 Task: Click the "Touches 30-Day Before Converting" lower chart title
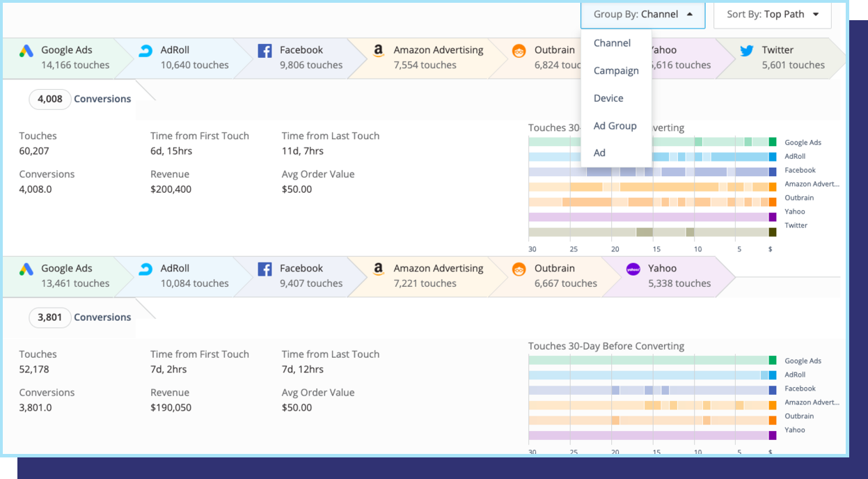[x=606, y=347]
